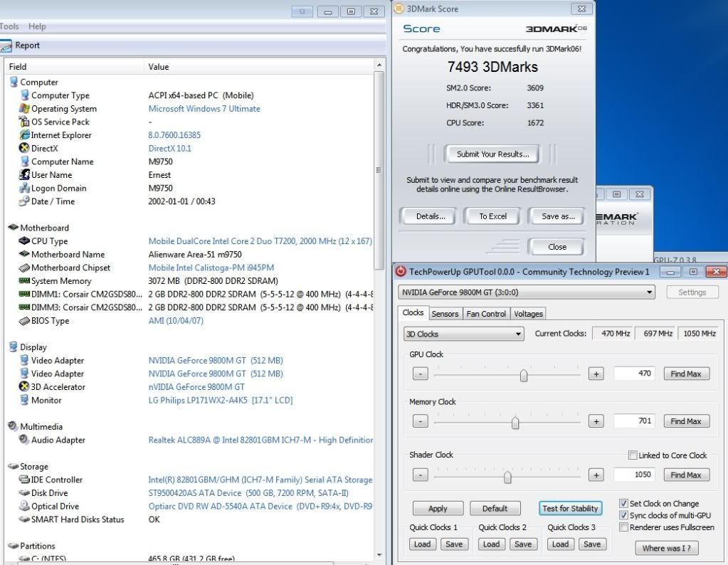Toggle Set Clock on Change checkbox

(623, 503)
